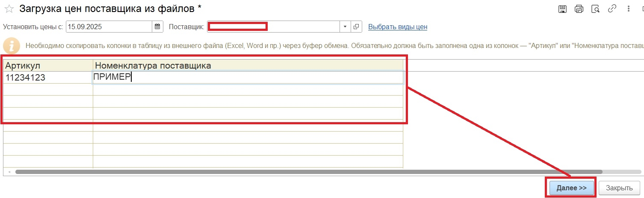Viewport: 644px width, 198px height.
Task: Add form to favorites with star icon
Action: [9, 9]
